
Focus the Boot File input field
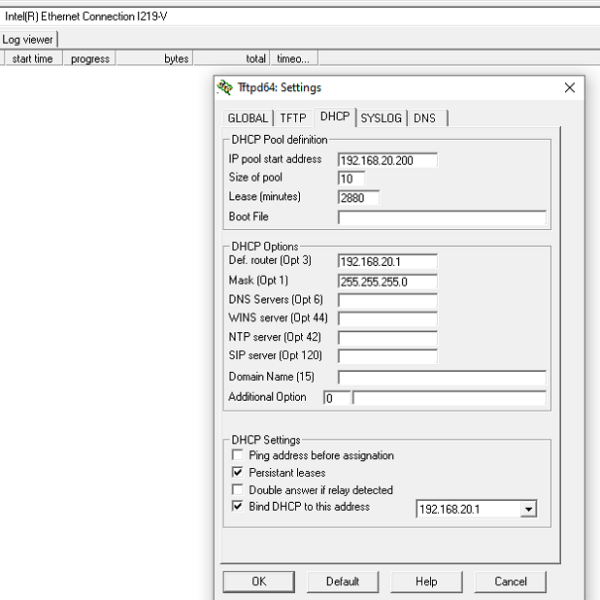(441, 217)
